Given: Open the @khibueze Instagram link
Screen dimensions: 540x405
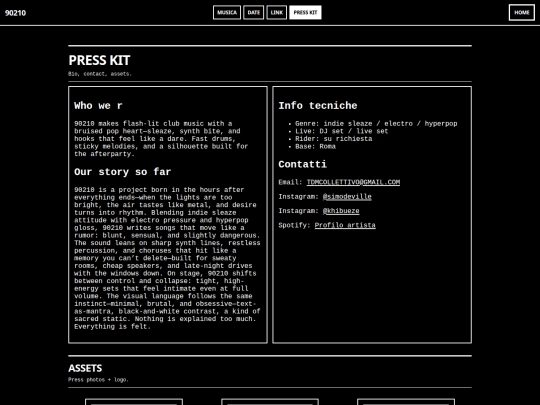Looking at the screenshot, I should point(341,211).
